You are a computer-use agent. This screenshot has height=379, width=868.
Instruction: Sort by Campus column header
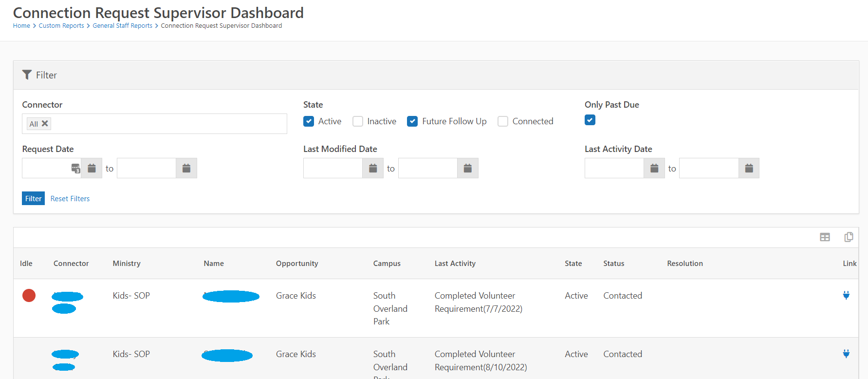point(387,264)
